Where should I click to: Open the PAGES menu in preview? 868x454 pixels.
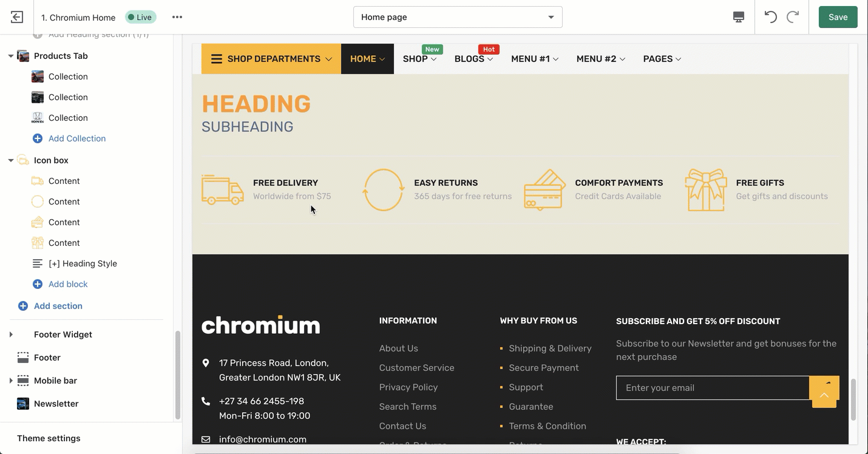pyautogui.click(x=662, y=59)
